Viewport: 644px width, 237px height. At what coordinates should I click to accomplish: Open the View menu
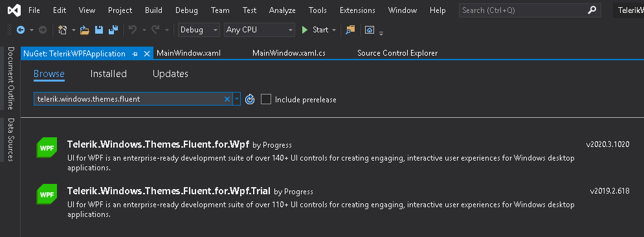click(x=87, y=10)
